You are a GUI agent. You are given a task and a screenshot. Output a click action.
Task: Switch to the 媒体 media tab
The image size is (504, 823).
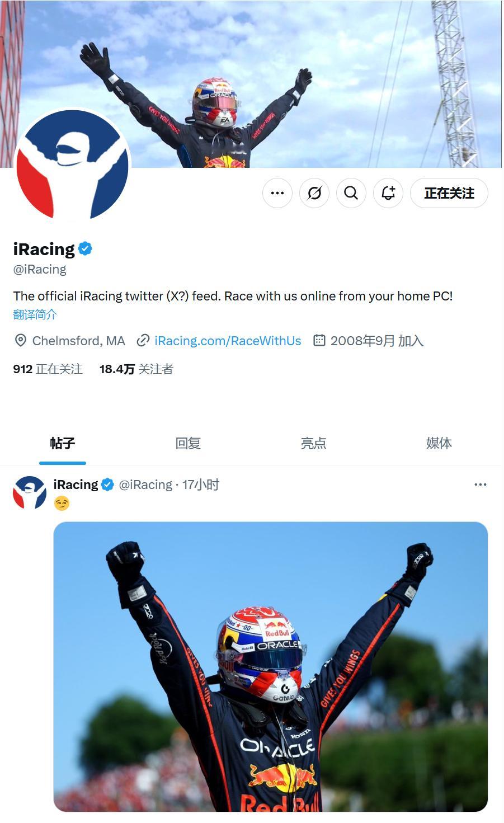(439, 443)
